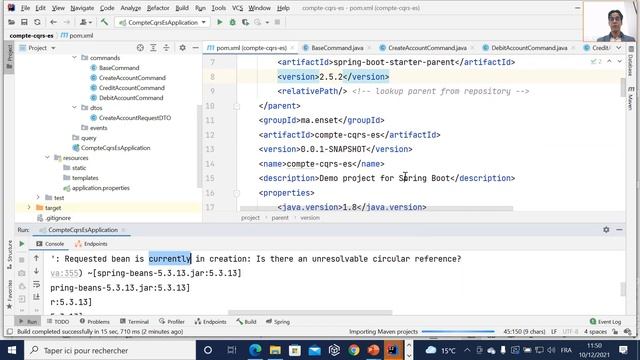Open Microsoft Edge from taskbar

255,350
